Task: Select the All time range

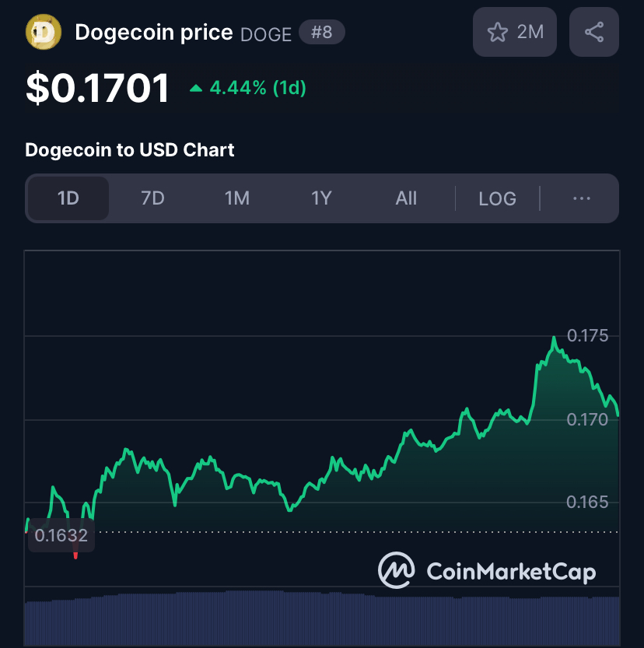Action: [x=406, y=198]
